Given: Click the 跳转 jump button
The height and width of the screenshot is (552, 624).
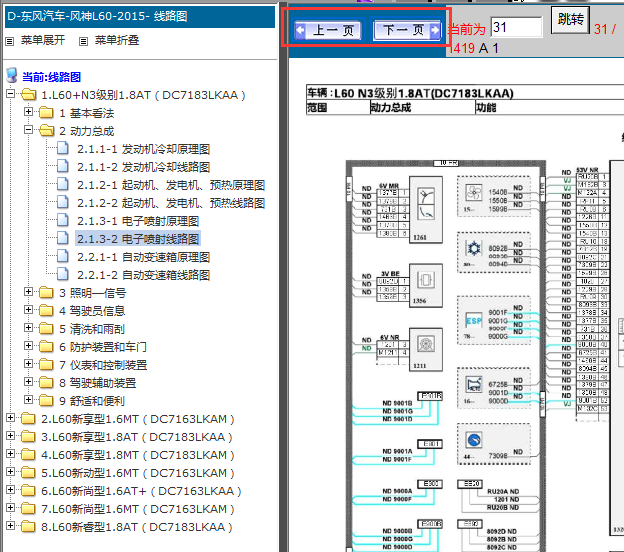Looking at the screenshot, I should (x=570, y=20).
